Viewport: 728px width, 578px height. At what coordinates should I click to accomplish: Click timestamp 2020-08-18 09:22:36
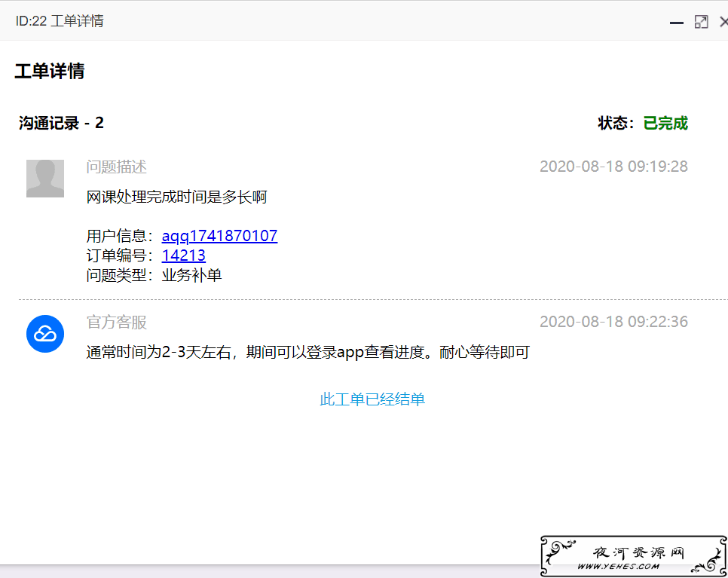coord(613,322)
